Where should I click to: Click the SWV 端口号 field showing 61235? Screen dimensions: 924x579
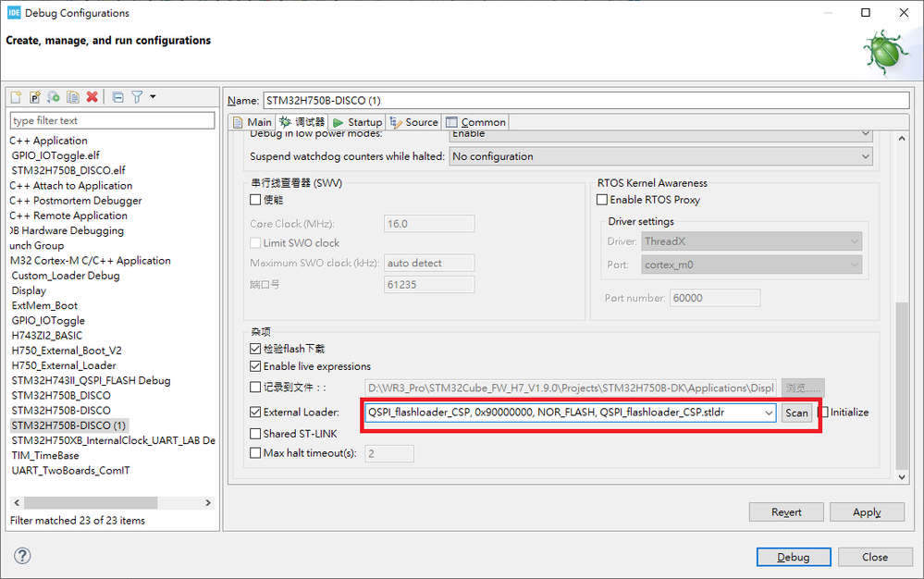pos(429,285)
